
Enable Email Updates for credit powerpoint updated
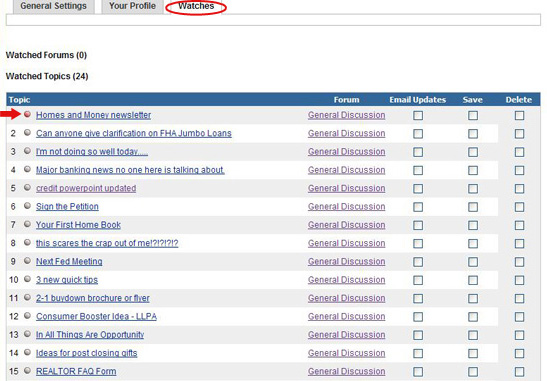[x=418, y=189]
